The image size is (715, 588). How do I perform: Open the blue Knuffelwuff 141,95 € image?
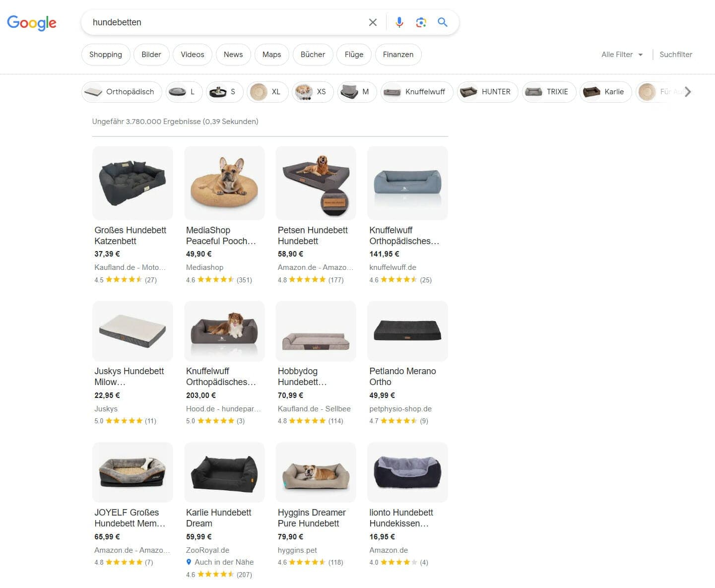(407, 183)
